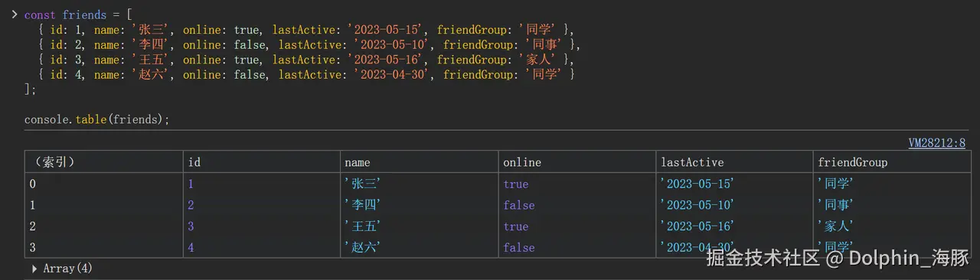Select the table cell '赵六'
This screenshot has height=280, width=980.
419,248
